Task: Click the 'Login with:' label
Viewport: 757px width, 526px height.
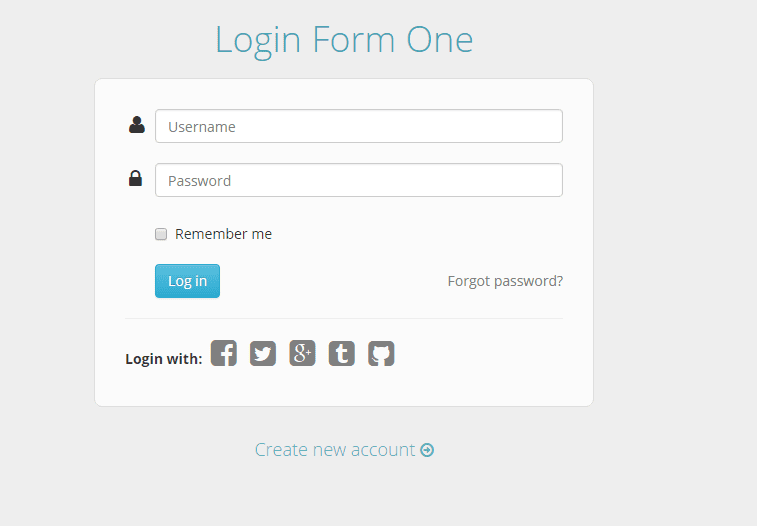Action: point(163,359)
